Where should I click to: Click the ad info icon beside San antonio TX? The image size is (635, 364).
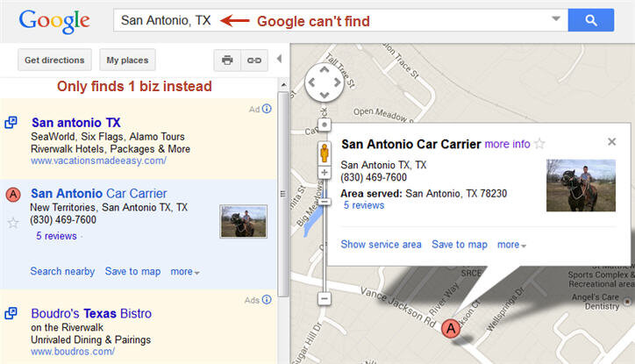[x=267, y=109]
